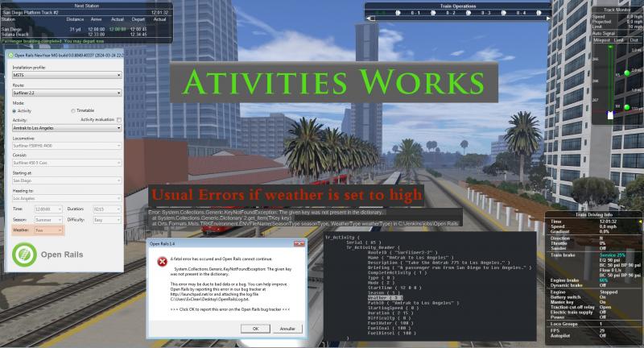Open the Time dropdown
Screen dimensions: 644x348
tap(48, 209)
